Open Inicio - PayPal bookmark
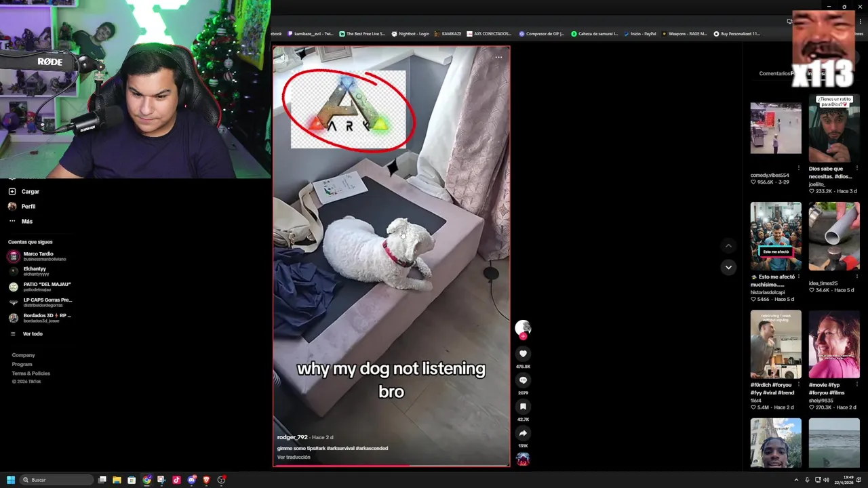 coord(639,33)
